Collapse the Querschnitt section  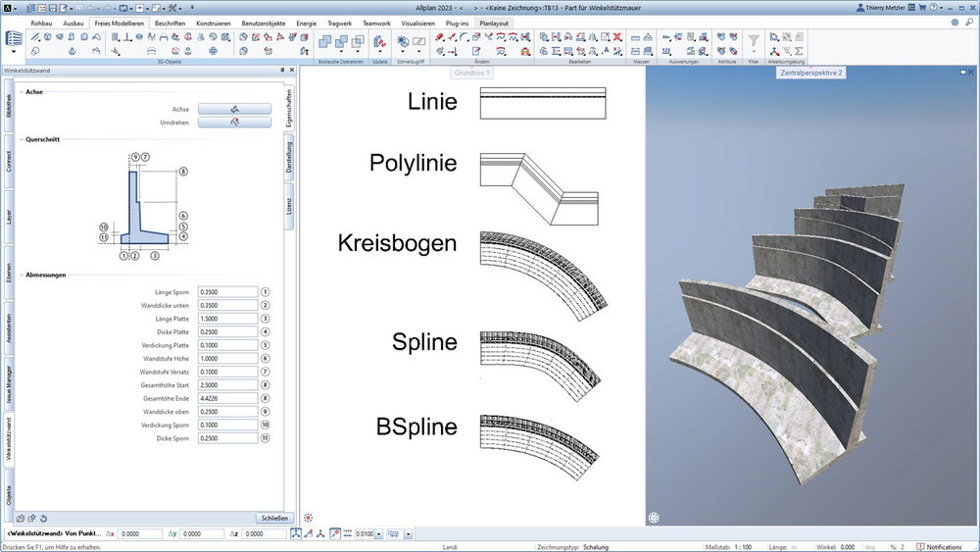(22, 139)
